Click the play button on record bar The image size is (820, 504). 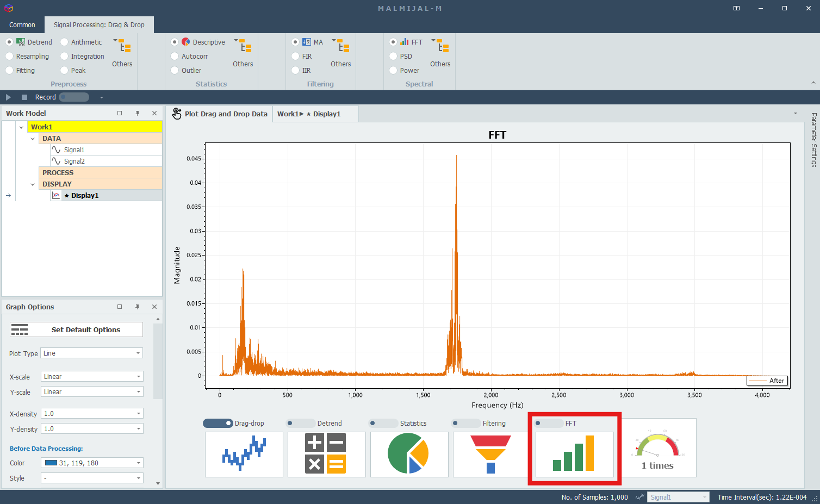click(8, 97)
